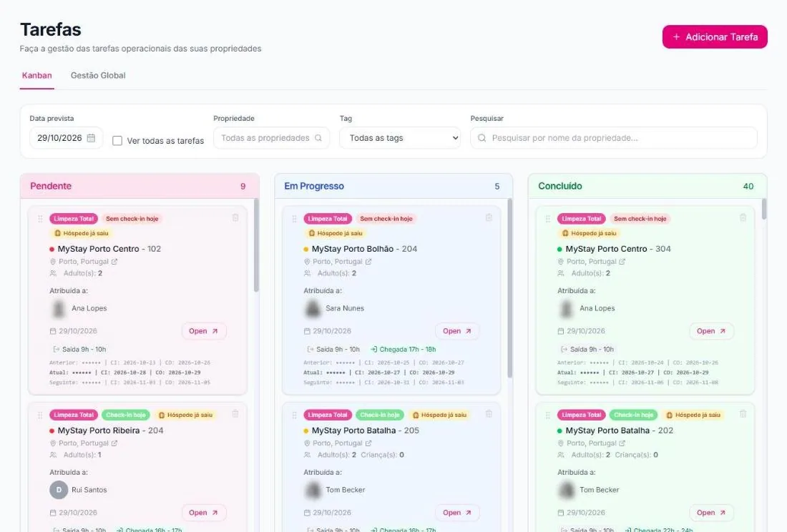Click the Pendente column header

[x=140, y=186]
